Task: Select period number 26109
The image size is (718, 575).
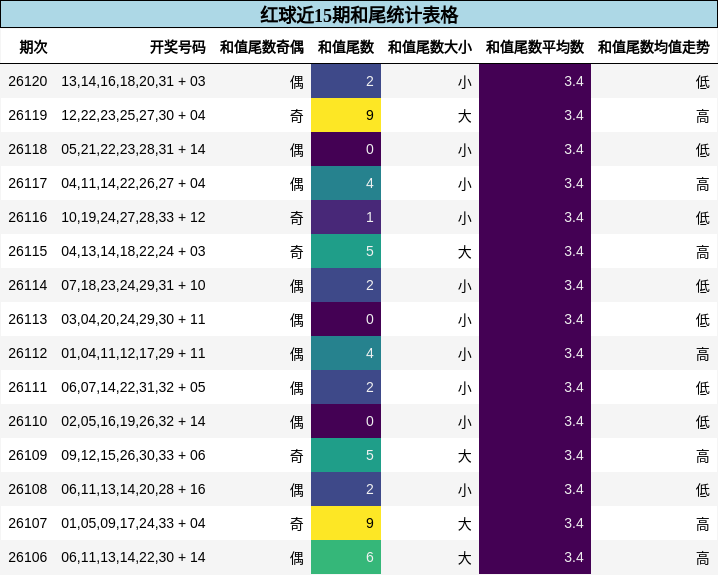Action: [27, 455]
